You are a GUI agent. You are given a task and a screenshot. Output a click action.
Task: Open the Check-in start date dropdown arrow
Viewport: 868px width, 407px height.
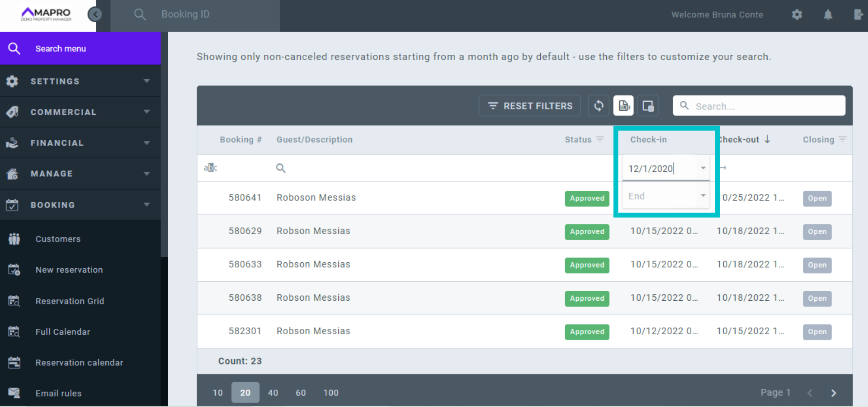coord(703,168)
